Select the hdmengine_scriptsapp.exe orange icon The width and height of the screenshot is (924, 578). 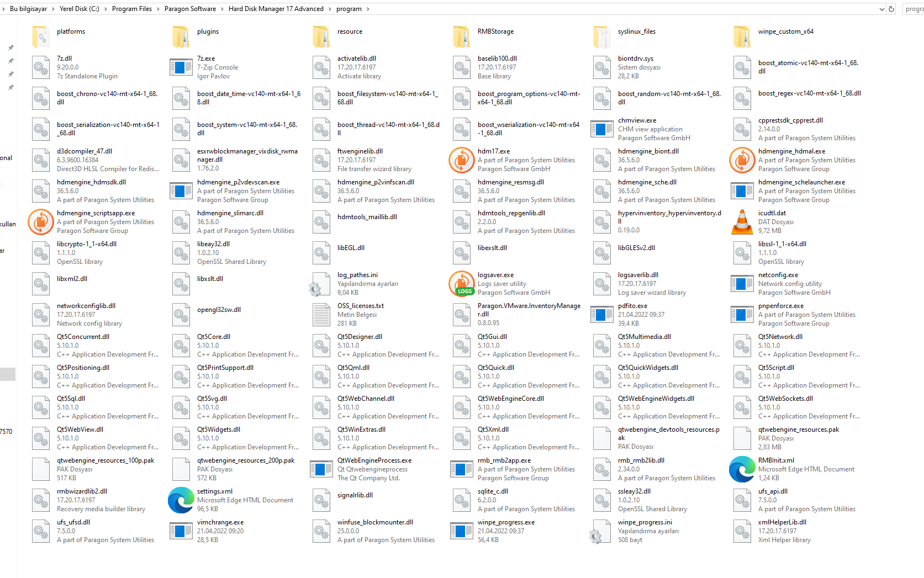40,222
